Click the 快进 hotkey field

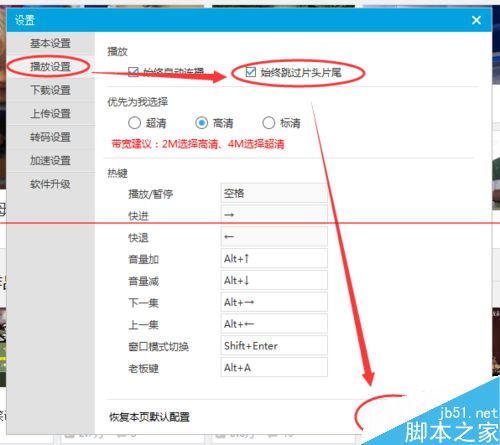tap(274, 215)
